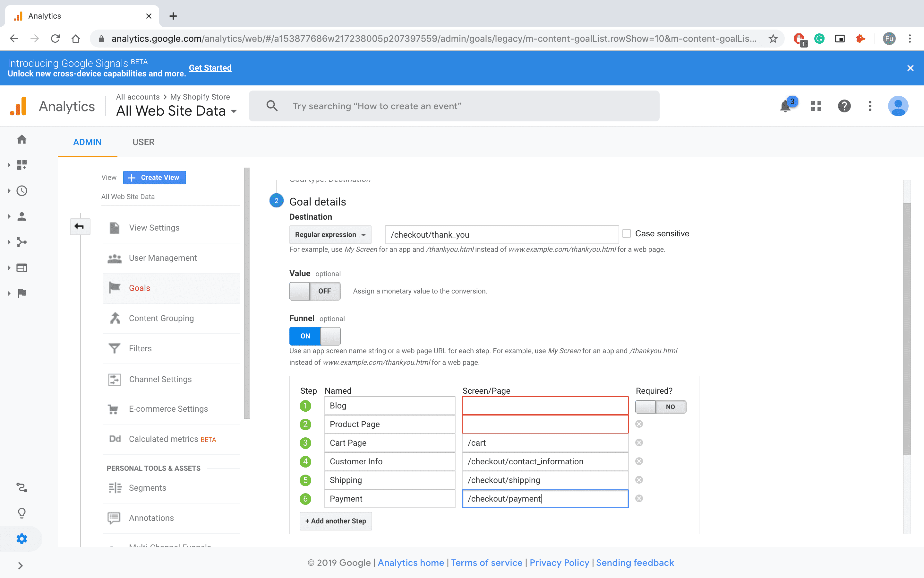Open the Regular expression match type dropdown

(x=330, y=235)
